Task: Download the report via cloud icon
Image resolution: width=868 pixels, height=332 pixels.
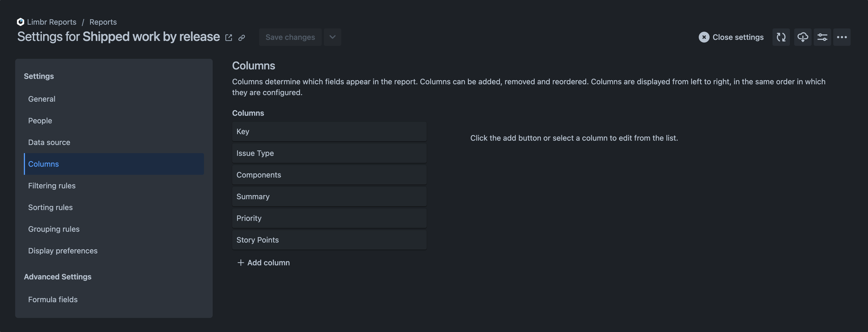Action: pyautogui.click(x=803, y=37)
